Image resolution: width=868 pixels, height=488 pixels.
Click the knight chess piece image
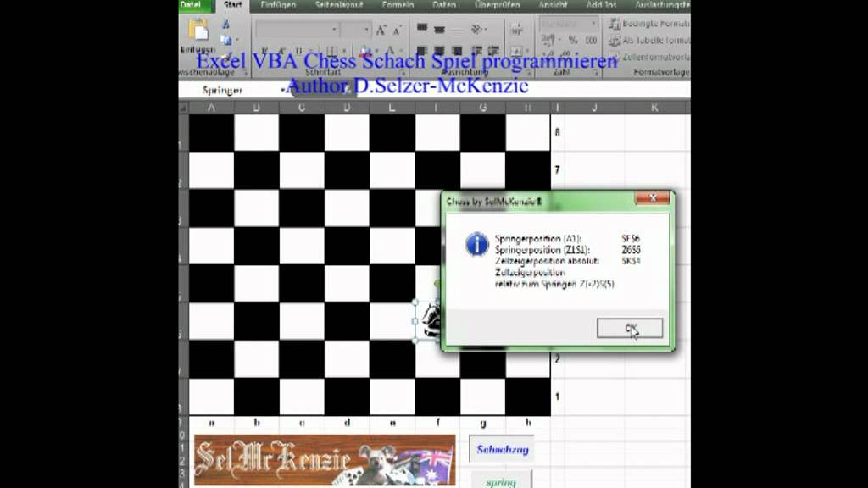[431, 320]
